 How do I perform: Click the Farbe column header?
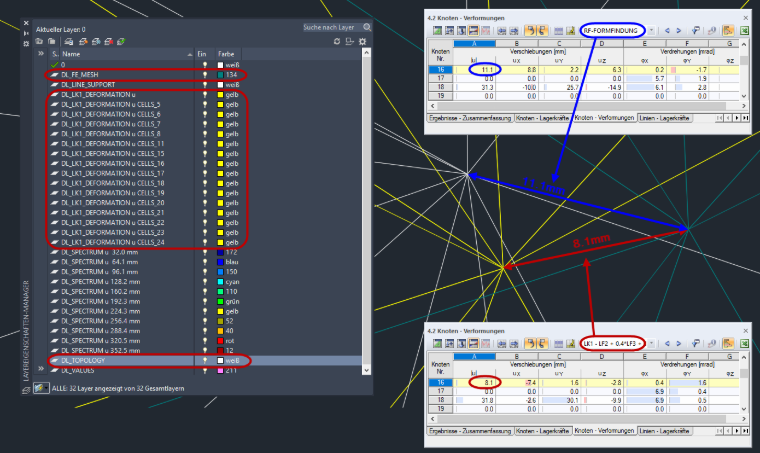pyautogui.click(x=229, y=54)
